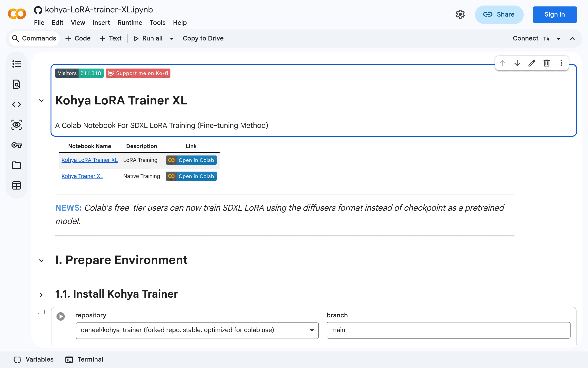Open the Insert menu
The height and width of the screenshot is (368, 588).
pyautogui.click(x=101, y=23)
